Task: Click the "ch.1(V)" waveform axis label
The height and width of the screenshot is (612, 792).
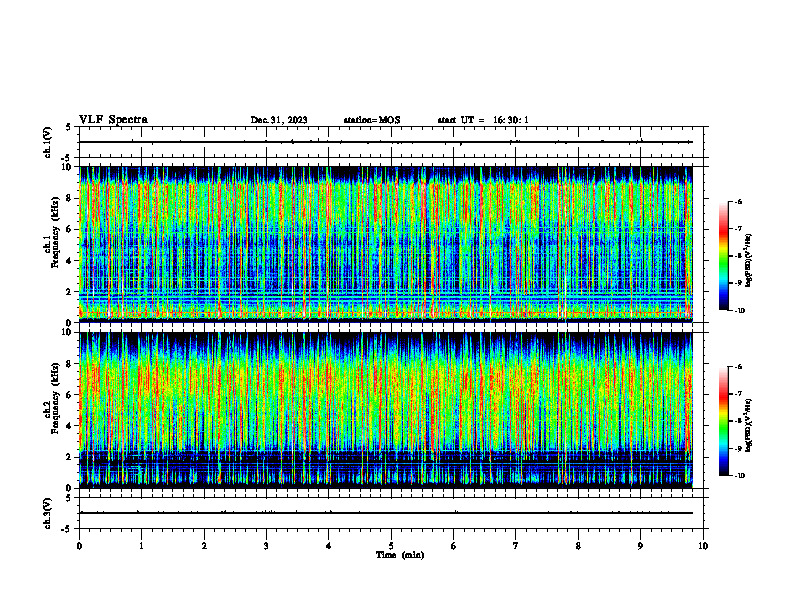Action: tap(47, 142)
